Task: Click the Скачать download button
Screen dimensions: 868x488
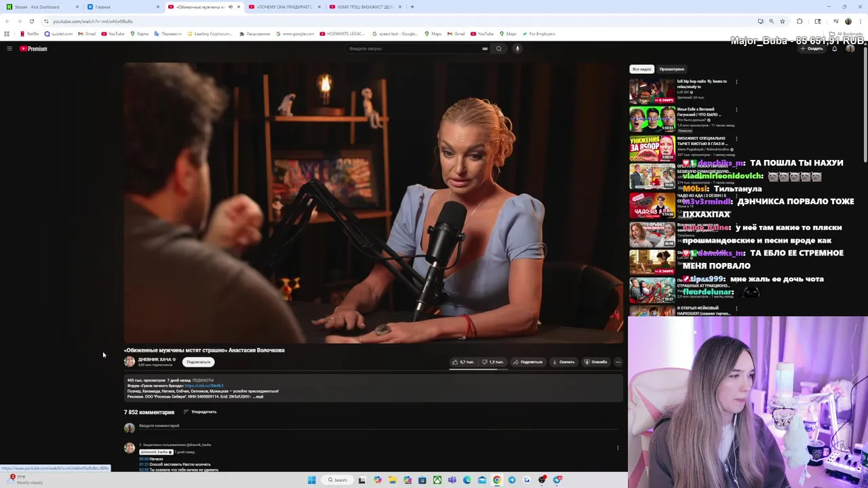Action: click(564, 362)
